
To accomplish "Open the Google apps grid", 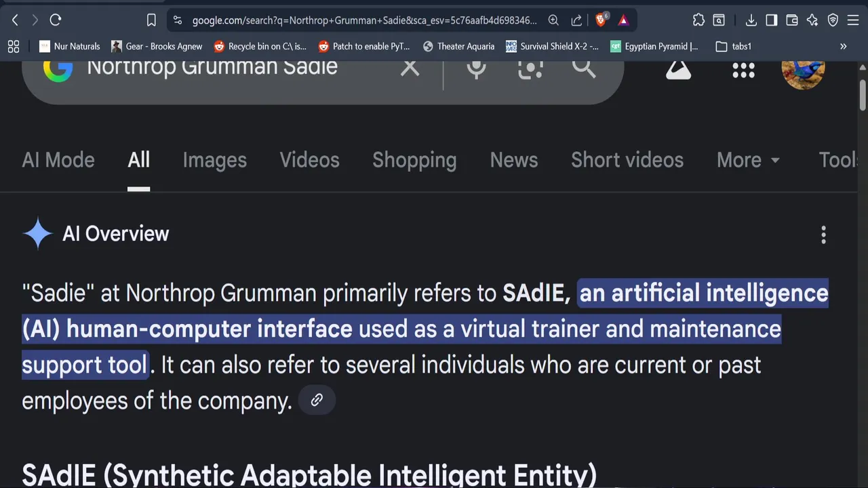I will [x=743, y=70].
